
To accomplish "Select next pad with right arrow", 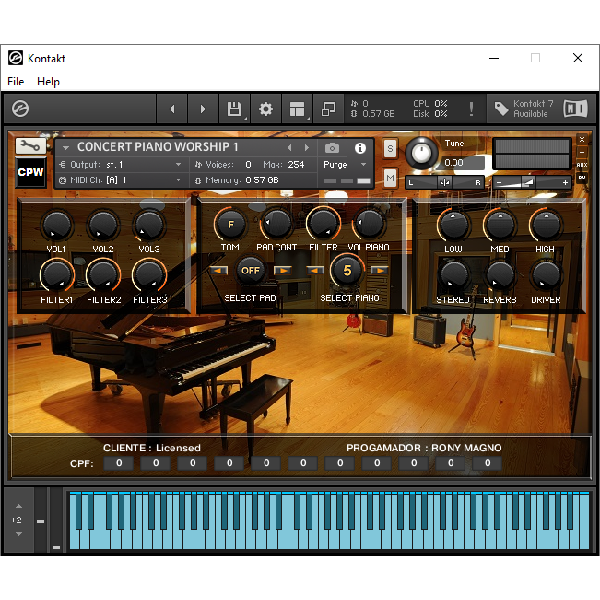I will click(x=282, y=270).
